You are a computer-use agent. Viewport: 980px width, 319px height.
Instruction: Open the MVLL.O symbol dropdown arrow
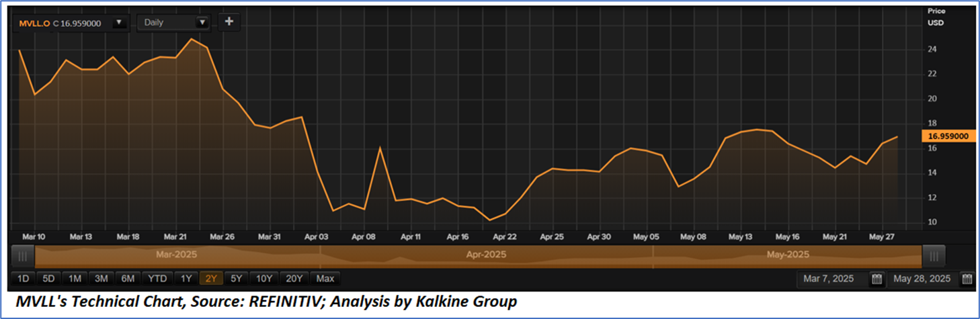(x=119, y=22)
